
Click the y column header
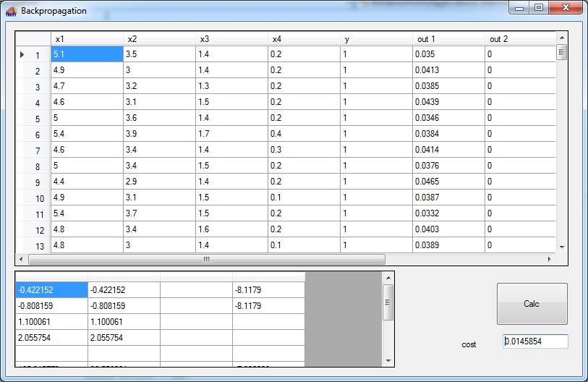pyautogui.click(x=376, y=38)
